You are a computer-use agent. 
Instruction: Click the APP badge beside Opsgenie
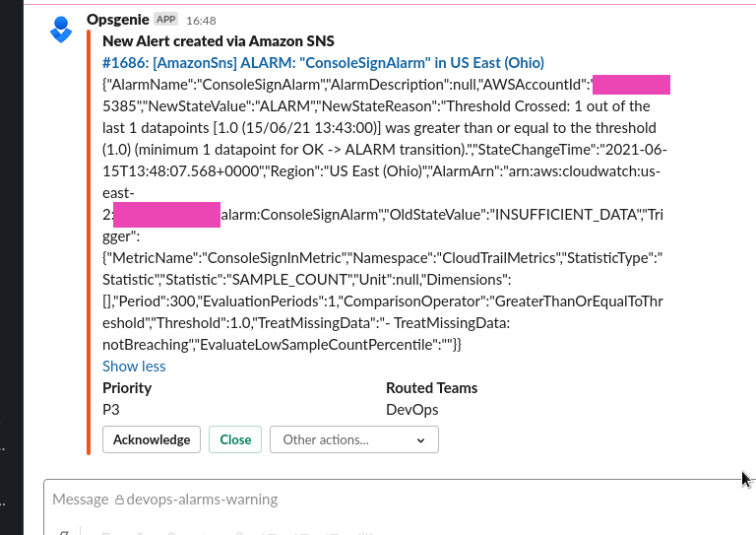click(x=165, y=20)
